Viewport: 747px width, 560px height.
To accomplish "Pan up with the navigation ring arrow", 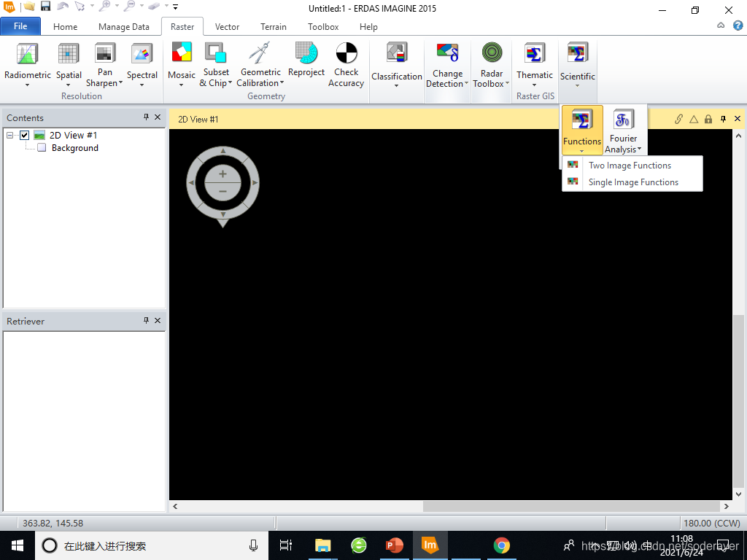I will coord(223,151).
